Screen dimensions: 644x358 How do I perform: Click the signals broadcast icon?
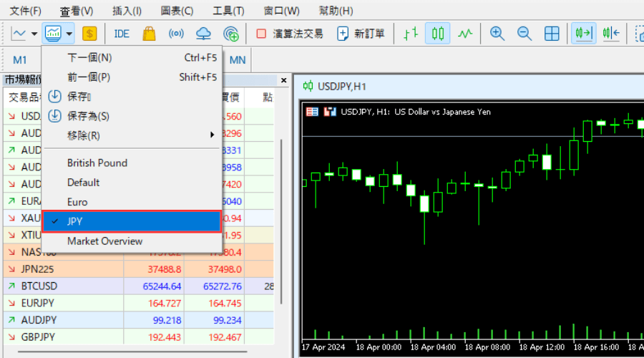coord(176,34)
